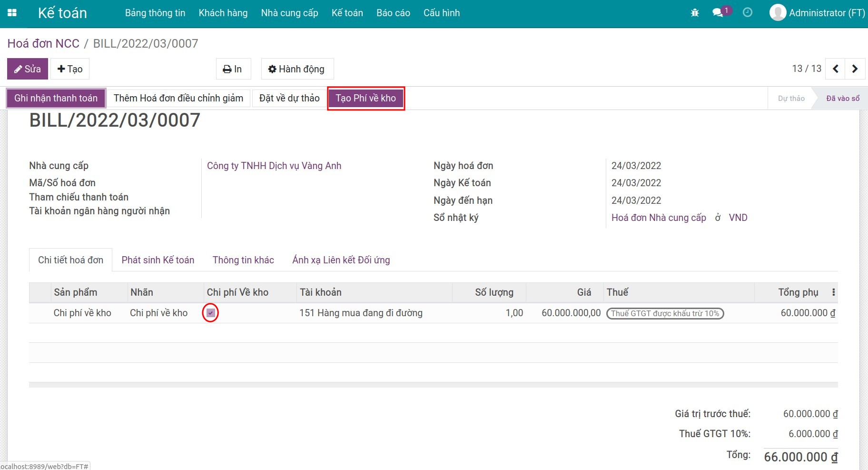The width and height of the screenshot is (868, 470).
Task: Open Công ty TNHH Dịch vụ Vàng Anh link
Action: 274,166
